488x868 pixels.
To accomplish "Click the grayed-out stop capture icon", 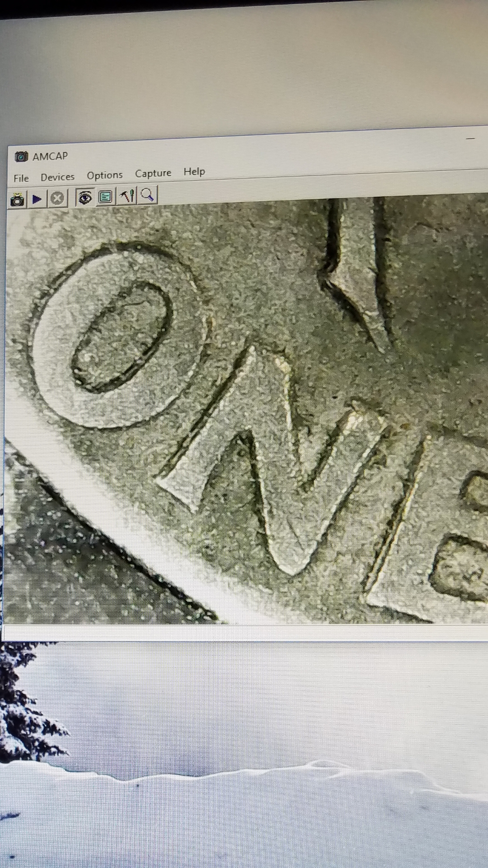I will coord(57,198).
